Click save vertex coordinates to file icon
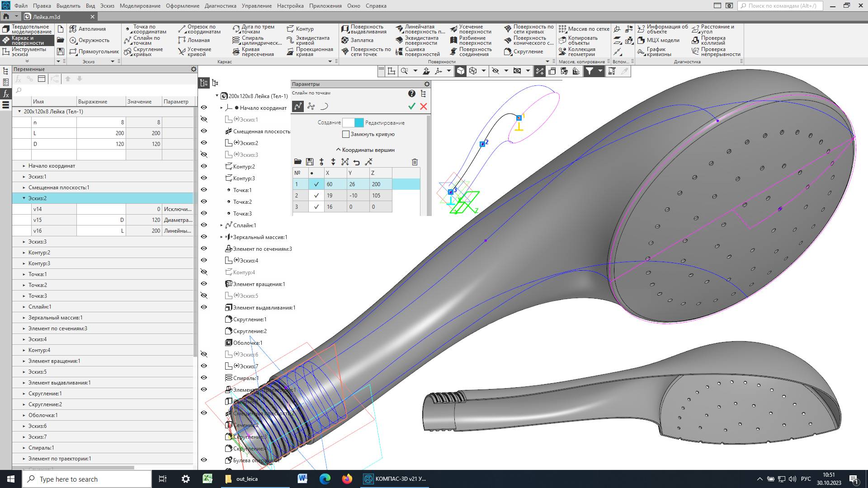The height and width of the screenshot is (488, 868). click(x=310, y=162)
